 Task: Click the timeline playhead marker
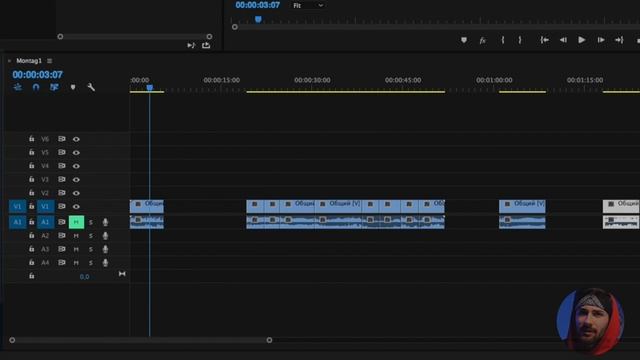point(150,87)
